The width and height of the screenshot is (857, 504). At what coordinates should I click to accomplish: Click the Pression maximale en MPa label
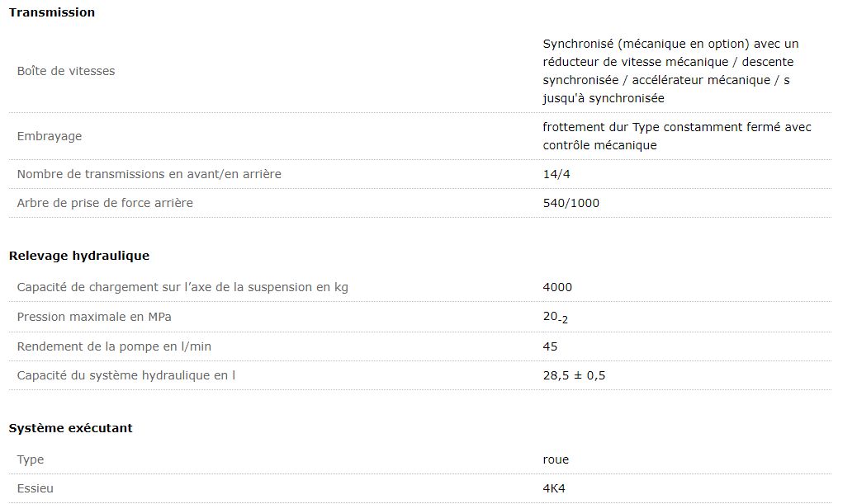pyautogui.click(x=94, y=317)
